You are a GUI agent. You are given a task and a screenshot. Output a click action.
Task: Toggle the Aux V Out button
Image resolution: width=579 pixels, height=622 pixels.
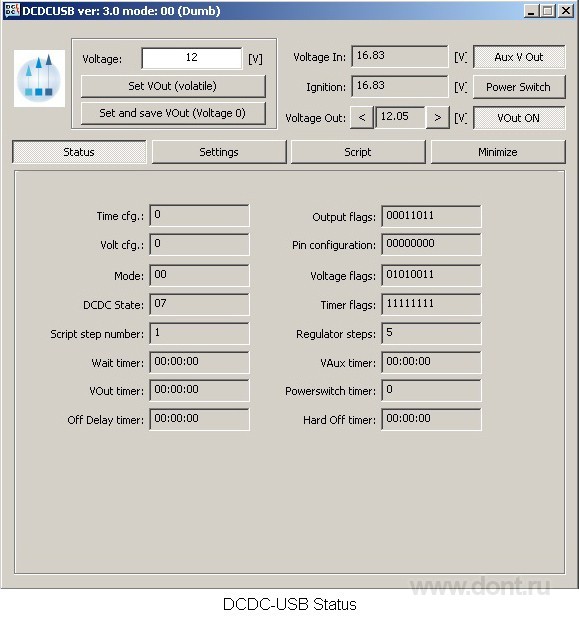519,57
